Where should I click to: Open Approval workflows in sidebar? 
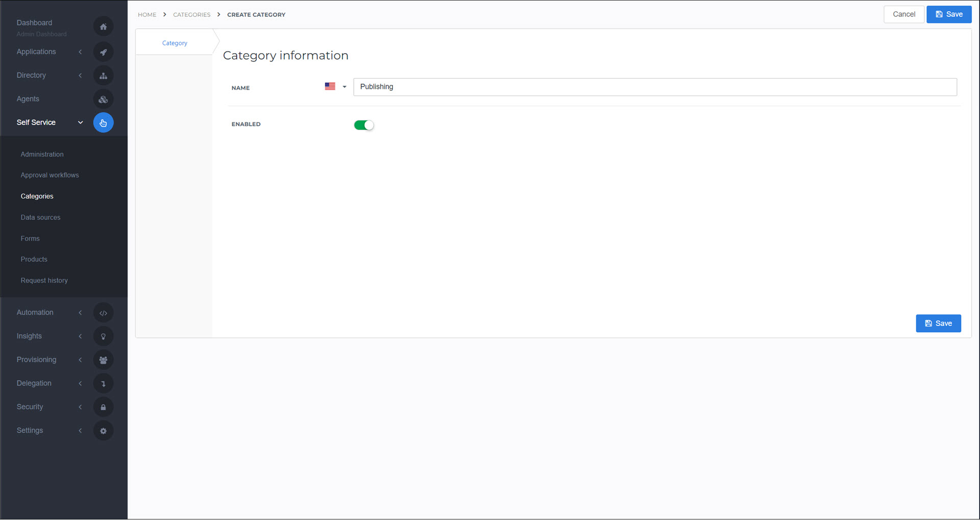coord(50,175)
